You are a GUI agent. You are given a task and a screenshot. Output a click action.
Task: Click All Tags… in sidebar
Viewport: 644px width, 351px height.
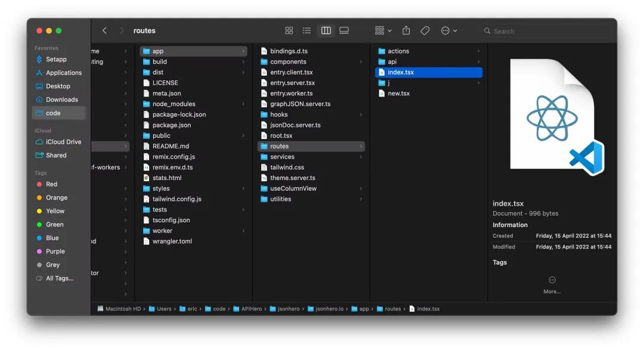pos(59,278)
